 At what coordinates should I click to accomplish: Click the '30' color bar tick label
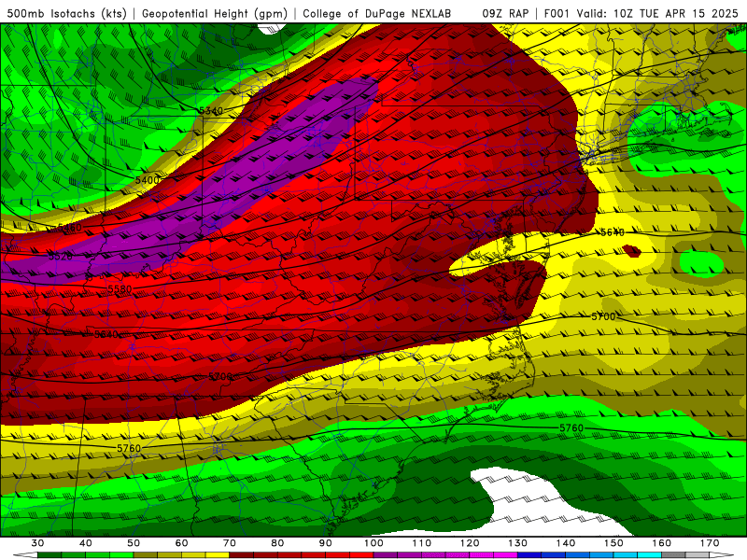(37, 543)
